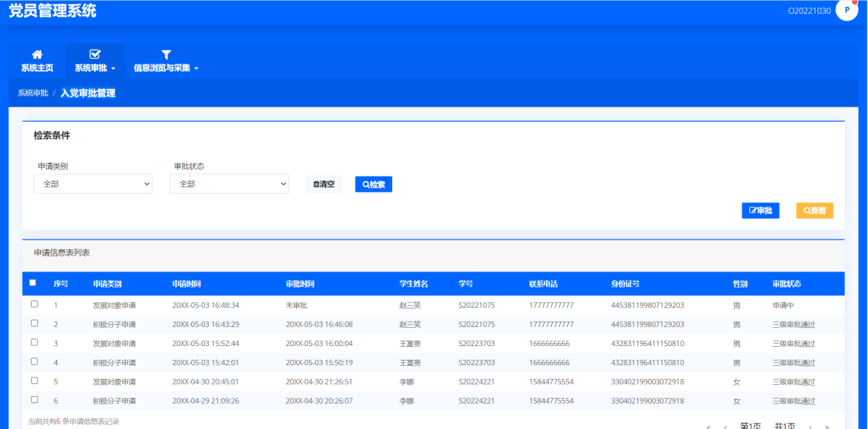Screen dimensions: 868x429
Task: Click the 入党审批管理 breadcrumb title
Action: click(88, 93)
